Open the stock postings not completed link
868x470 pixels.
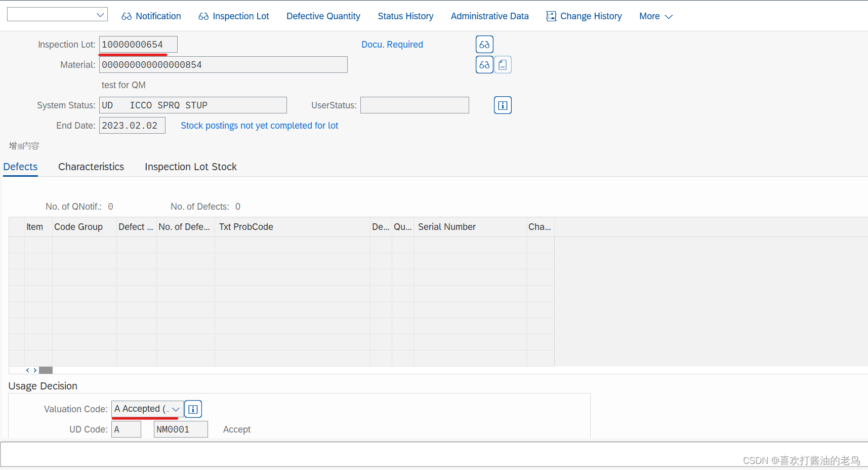tap(259, 126)
